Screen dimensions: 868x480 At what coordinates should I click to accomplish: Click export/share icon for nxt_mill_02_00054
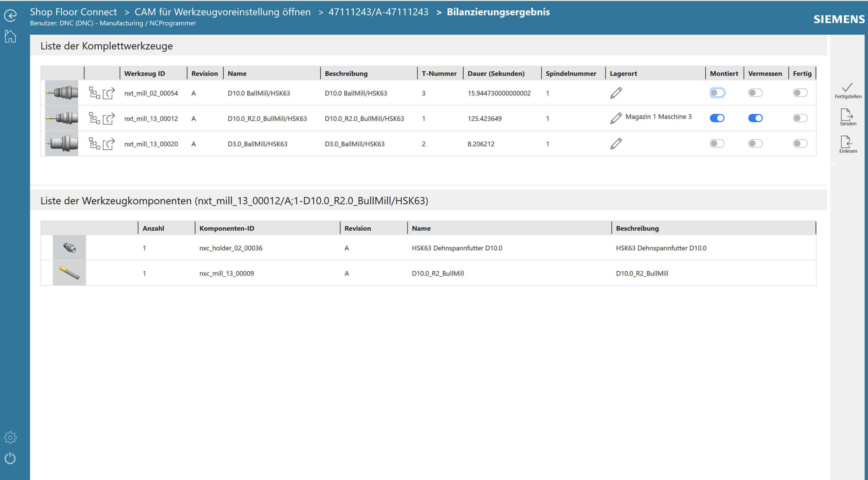[109, 93]
